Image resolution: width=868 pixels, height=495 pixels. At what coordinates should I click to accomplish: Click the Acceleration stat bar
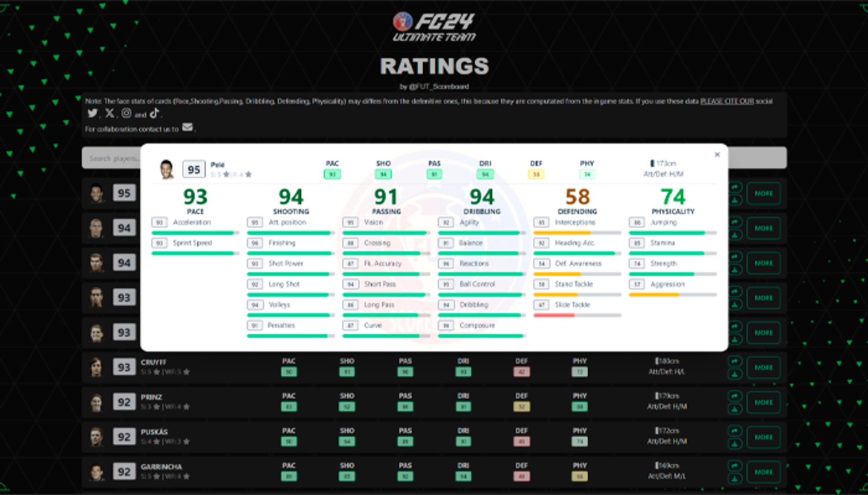pyautogui.click(x=195, y=232)
